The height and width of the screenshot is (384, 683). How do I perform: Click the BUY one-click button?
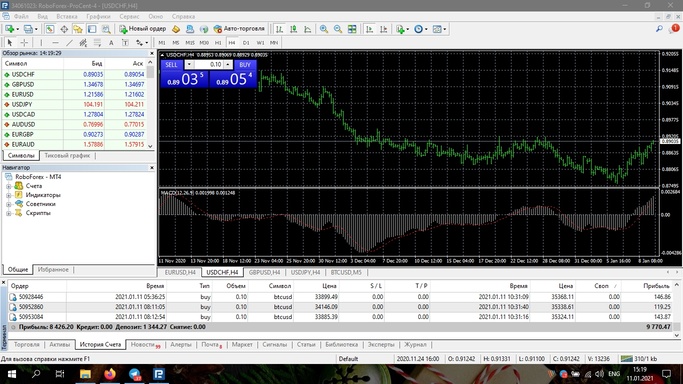(245, 64)
